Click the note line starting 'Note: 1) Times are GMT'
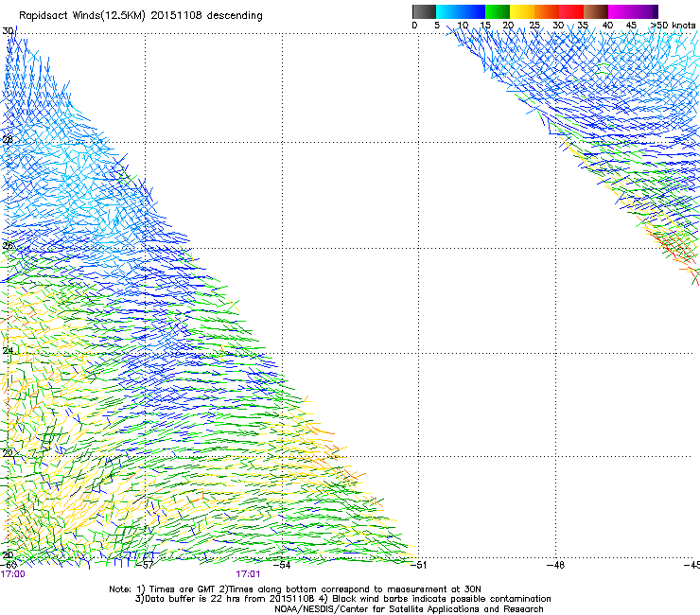Screen dimensions: 700x615 295,589
